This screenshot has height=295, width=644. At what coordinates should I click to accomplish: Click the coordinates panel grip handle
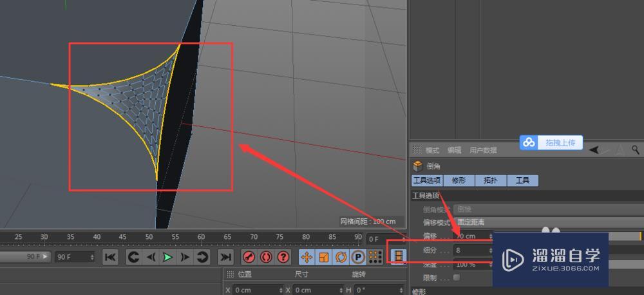point(230,274)
